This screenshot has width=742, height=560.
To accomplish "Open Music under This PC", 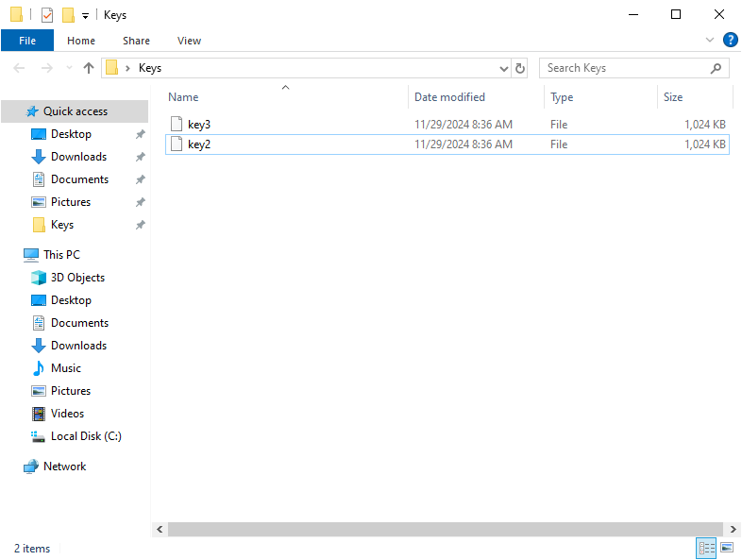I will [x=66, y=368].
